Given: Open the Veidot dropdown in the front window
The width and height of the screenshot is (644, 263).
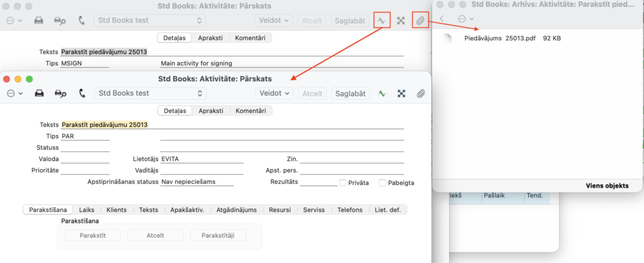Looking at the screenshot, I should tap(275, 93).
